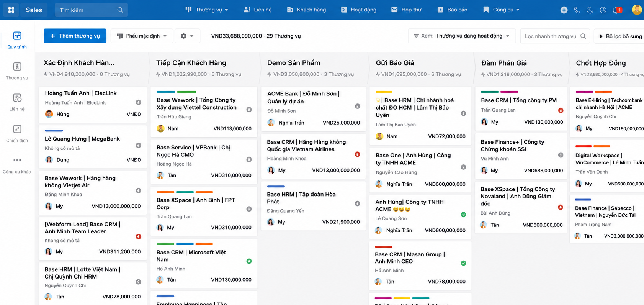Click red status icon on Vietnam Airlines card
This screenshot has width=644, height=305.
[x=357, y=154]
